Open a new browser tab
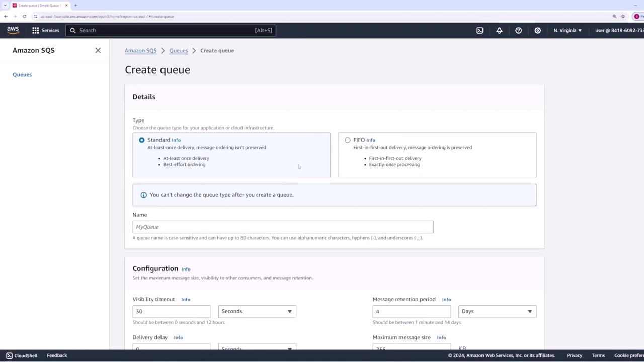 [75, 5]
